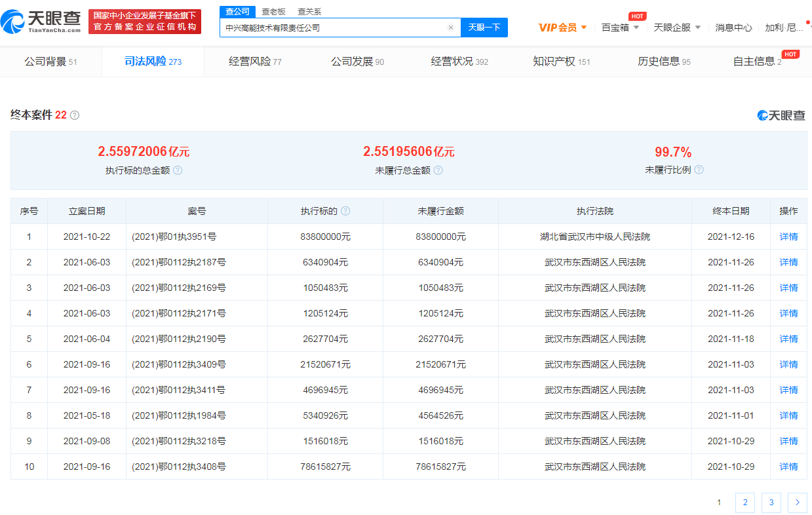The width and height of the screenshot is (812, 515).
Task: Click the closing date 2021-11-18
Action: click(x=731, y=339)
